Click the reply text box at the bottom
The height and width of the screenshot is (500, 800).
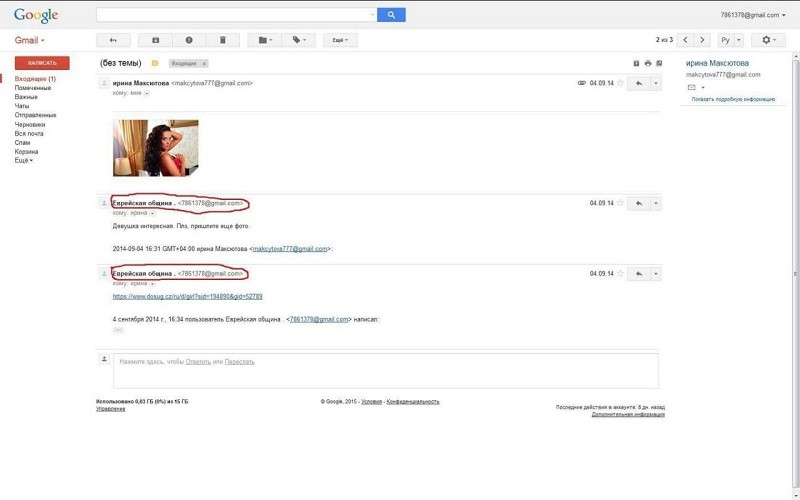(x=385, y=370)
